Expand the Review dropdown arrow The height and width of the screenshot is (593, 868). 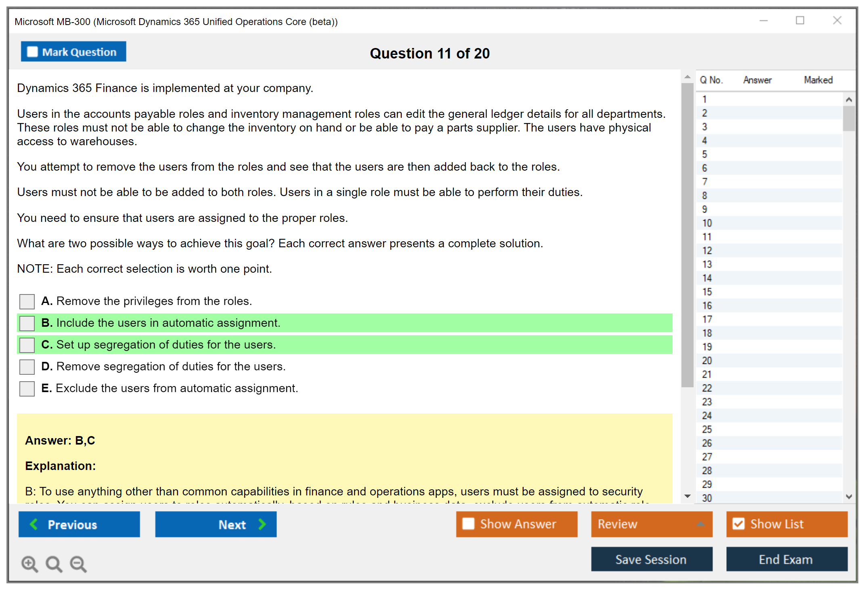700,524
